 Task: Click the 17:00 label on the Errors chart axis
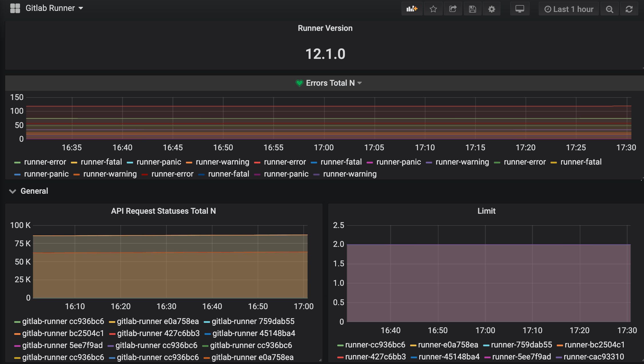tap(324, 148)
